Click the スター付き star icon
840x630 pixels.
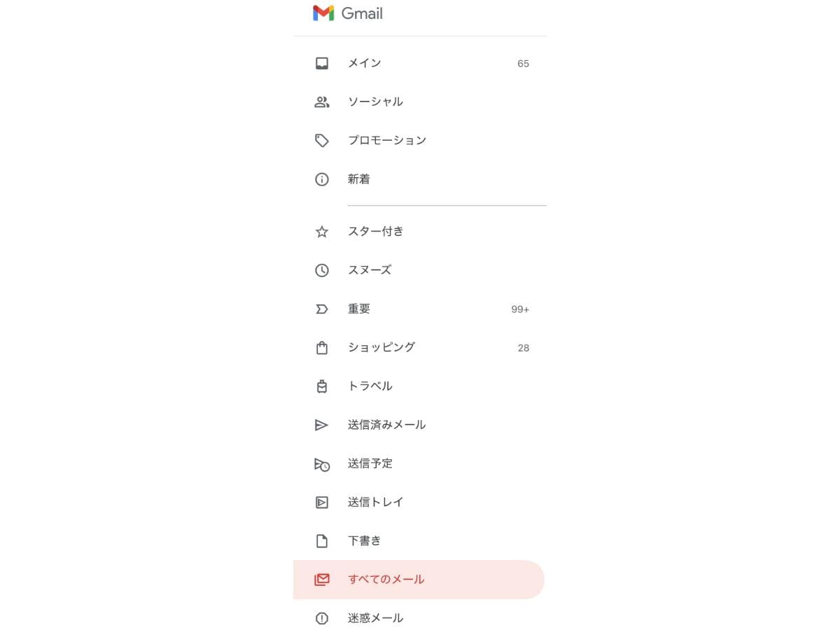[x=321, y=231]
